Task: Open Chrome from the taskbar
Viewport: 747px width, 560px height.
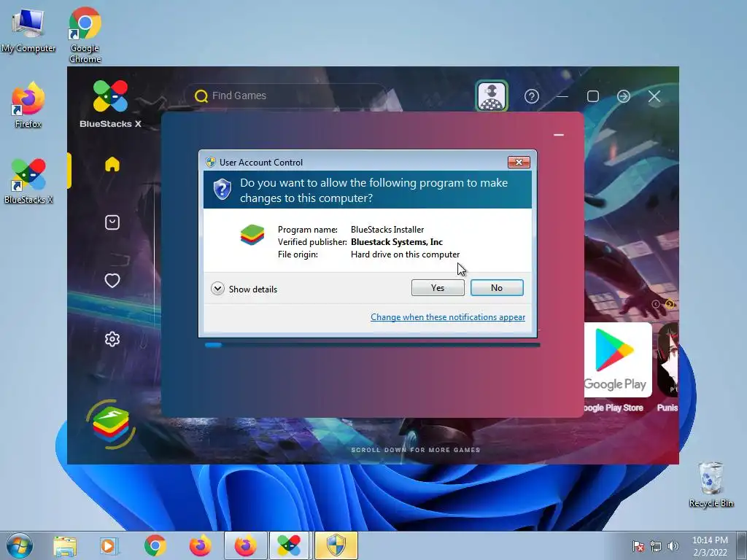Action: [155, 546]
